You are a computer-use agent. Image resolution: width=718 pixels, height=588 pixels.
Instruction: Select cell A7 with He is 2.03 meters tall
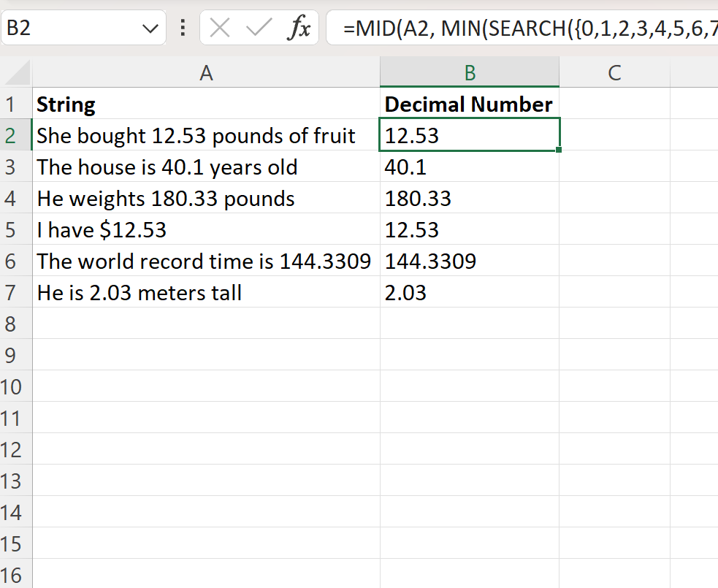(207, 292)
